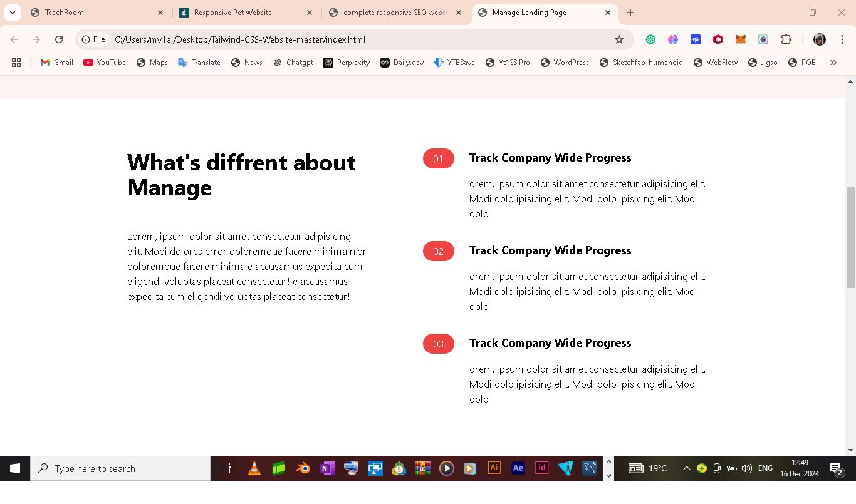Open the MetaMask fox extension
The image size is (856, 504).
click(x=741, y=39)
